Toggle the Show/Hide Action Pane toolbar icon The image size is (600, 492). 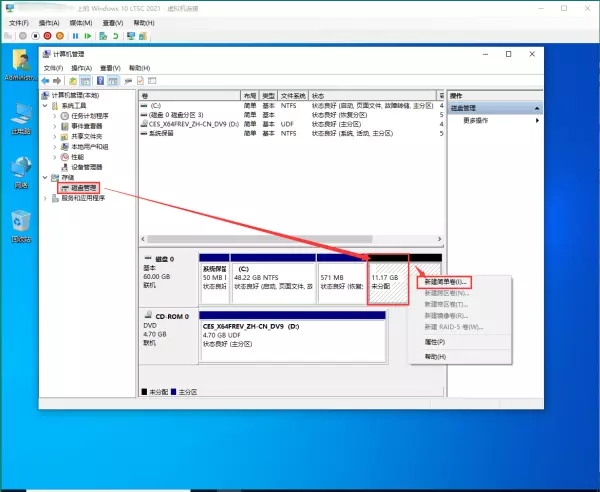(113, 81)
